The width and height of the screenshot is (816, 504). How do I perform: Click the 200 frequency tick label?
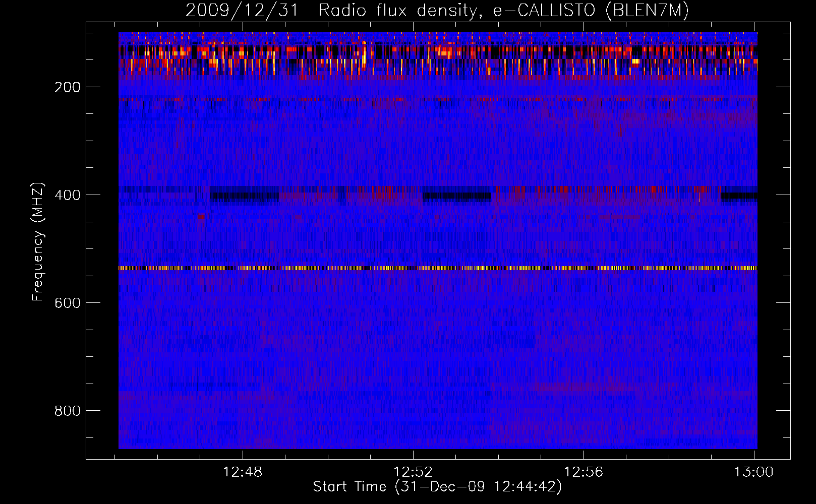68,87
